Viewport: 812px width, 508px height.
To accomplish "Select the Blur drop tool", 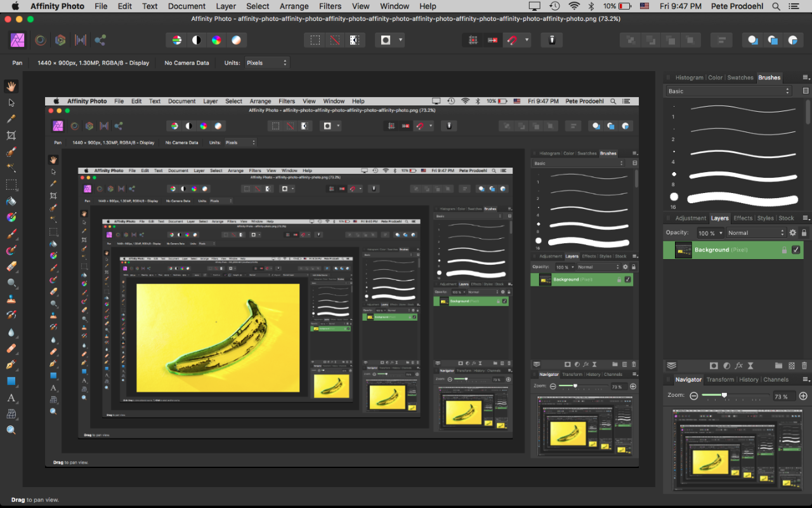I will click(11, 332).
